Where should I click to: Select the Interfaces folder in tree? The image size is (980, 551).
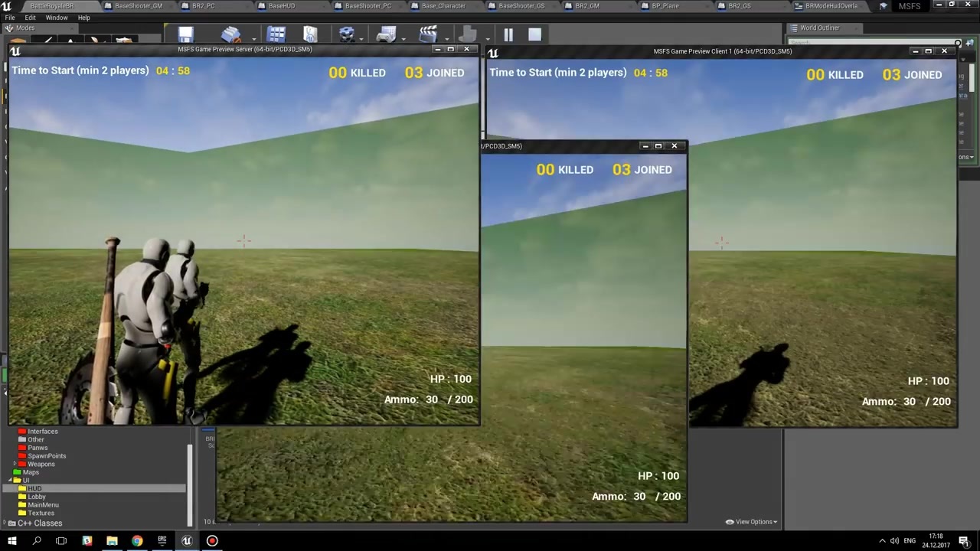[x=43, y=432]
